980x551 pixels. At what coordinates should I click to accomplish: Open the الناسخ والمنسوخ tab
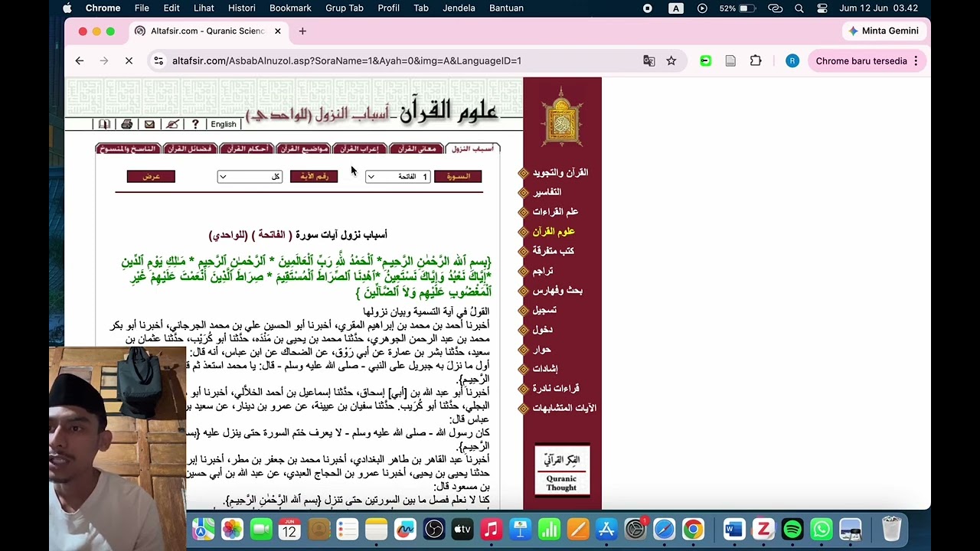(x=127, y=148)
